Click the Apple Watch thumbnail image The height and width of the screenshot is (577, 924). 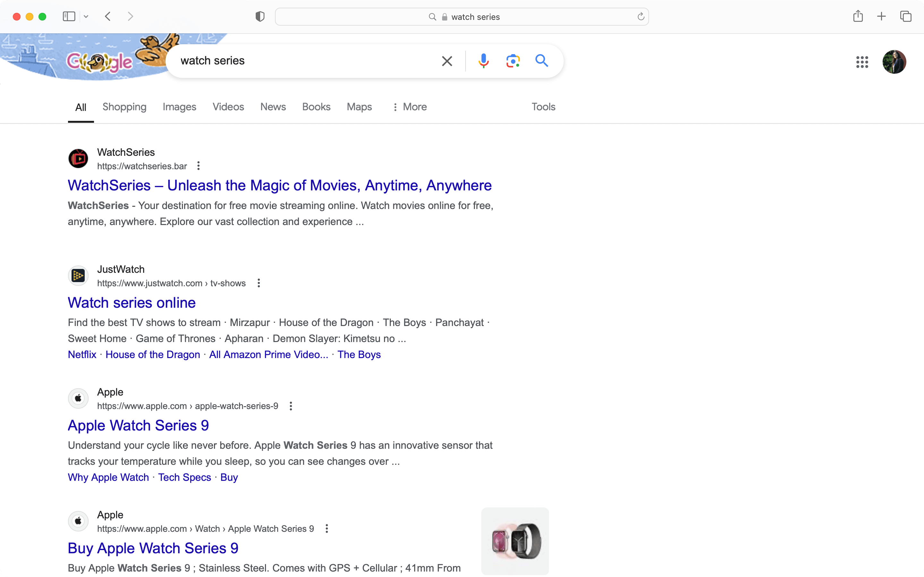(x=515, y=540)
